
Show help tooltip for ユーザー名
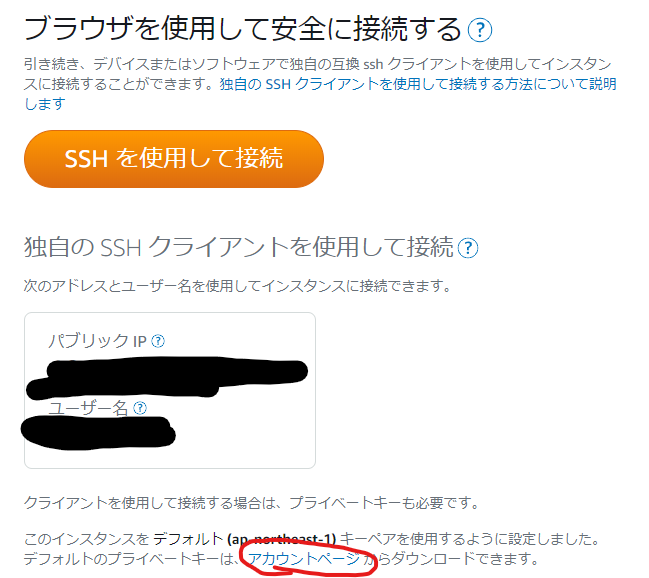tap(140, 408)
